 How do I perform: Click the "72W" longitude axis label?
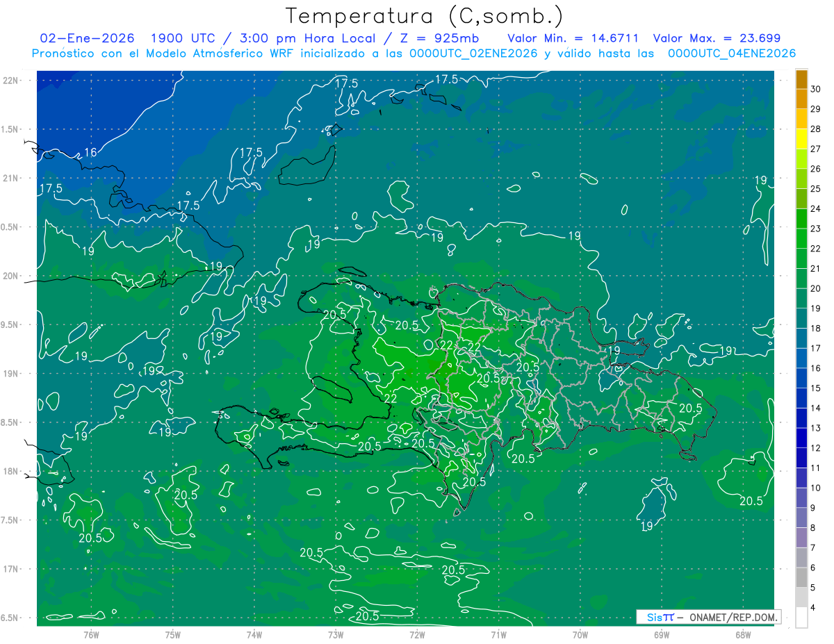[x=417, y=635]
